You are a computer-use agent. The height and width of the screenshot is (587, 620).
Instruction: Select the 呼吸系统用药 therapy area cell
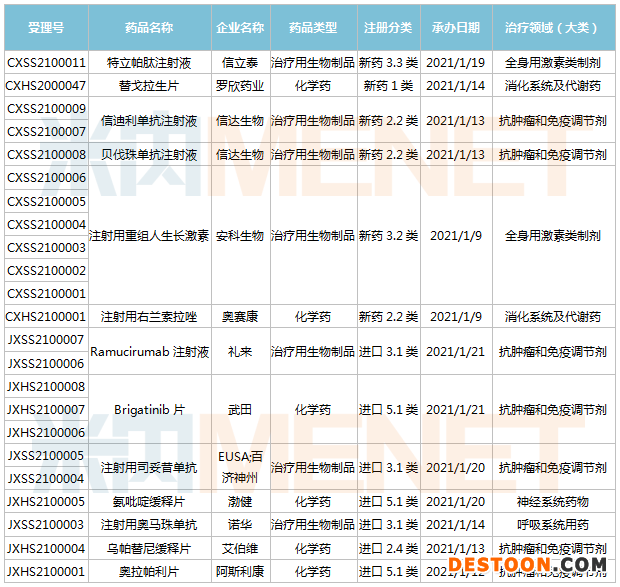coord(552,524)
